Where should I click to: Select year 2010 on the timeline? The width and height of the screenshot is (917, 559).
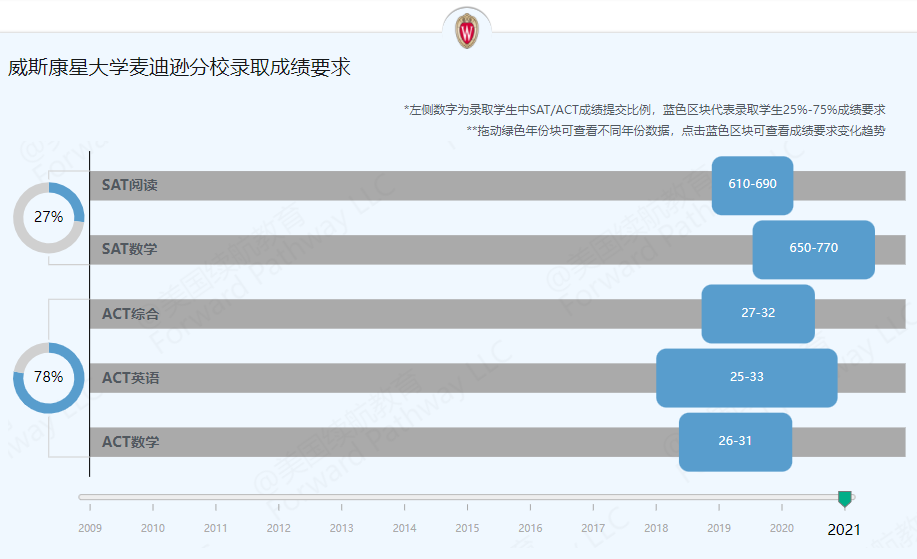[153, 528]
